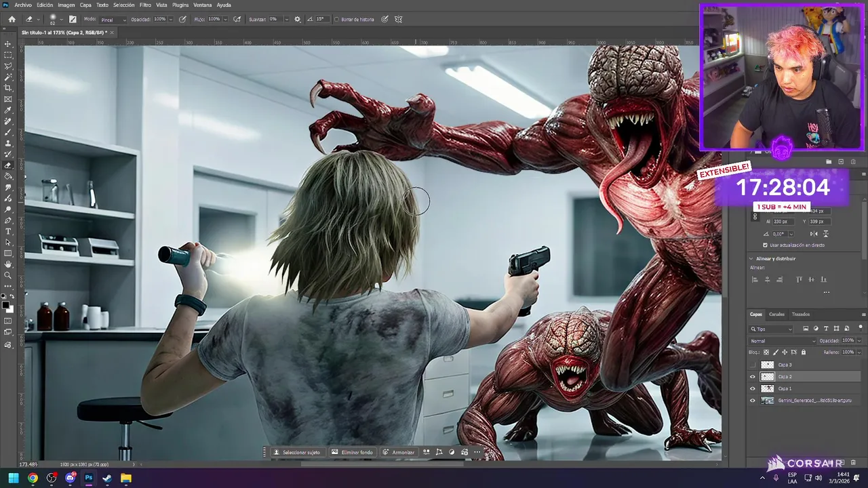Select the Horizontal Type tool

[8, 232]
